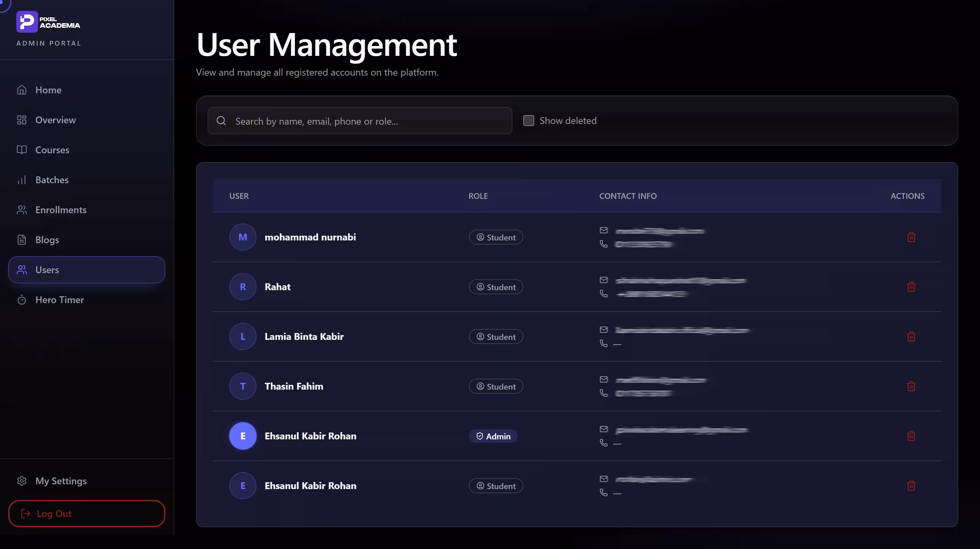Open Enrollments from the sidebar
The height and width of the screenshot is (549, 980).
[x=87, y=210]
